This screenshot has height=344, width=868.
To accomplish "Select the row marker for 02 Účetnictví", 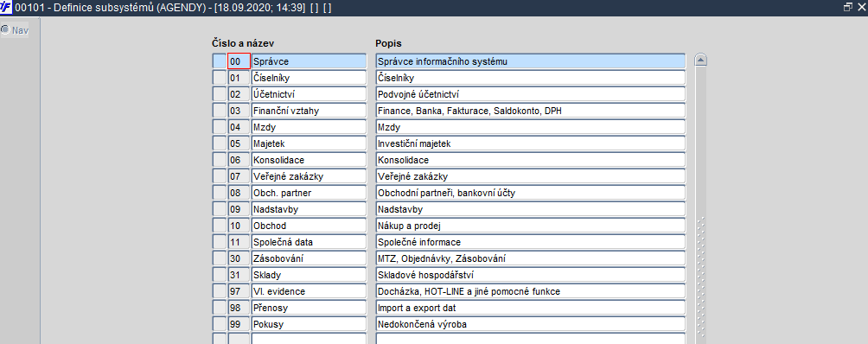I will click(x=220, y=94).
